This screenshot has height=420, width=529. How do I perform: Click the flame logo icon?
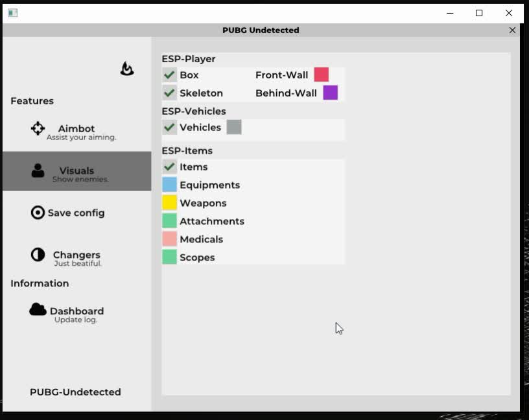click(127, 69)
